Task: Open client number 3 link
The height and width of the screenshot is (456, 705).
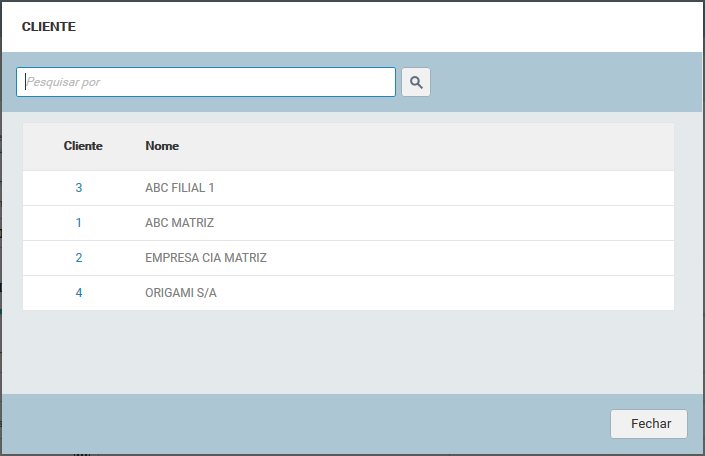Action: click(x=79, y=188)
